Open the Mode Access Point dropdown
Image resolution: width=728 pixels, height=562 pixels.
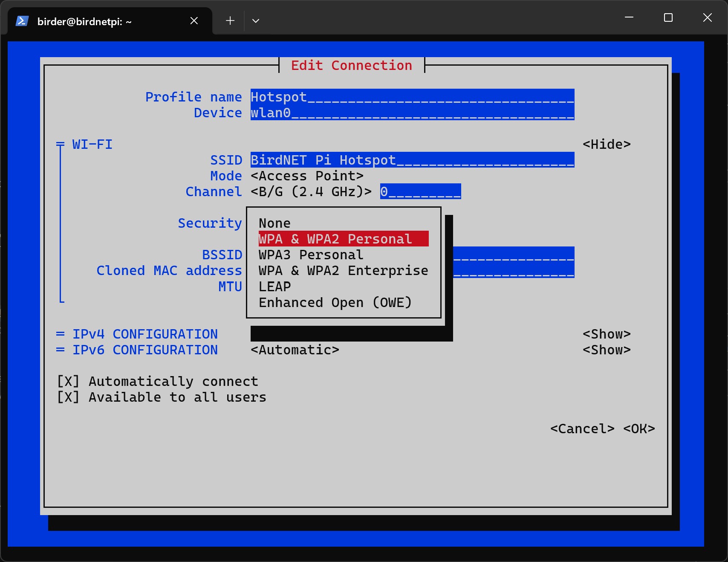click(307, 176)
